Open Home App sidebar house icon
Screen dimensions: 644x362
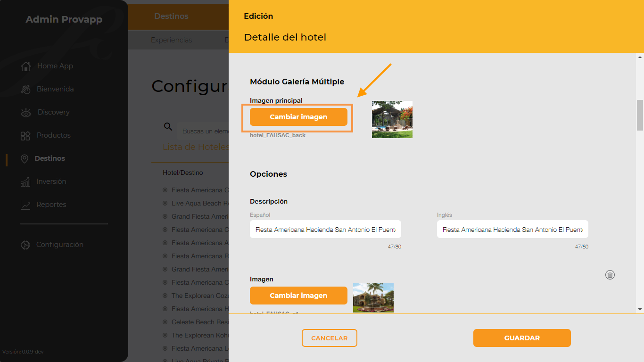26,66
